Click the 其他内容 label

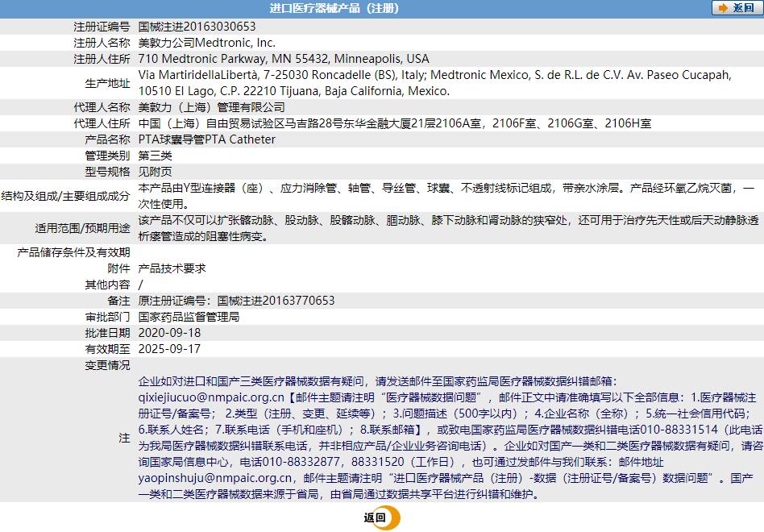[108, 284]
